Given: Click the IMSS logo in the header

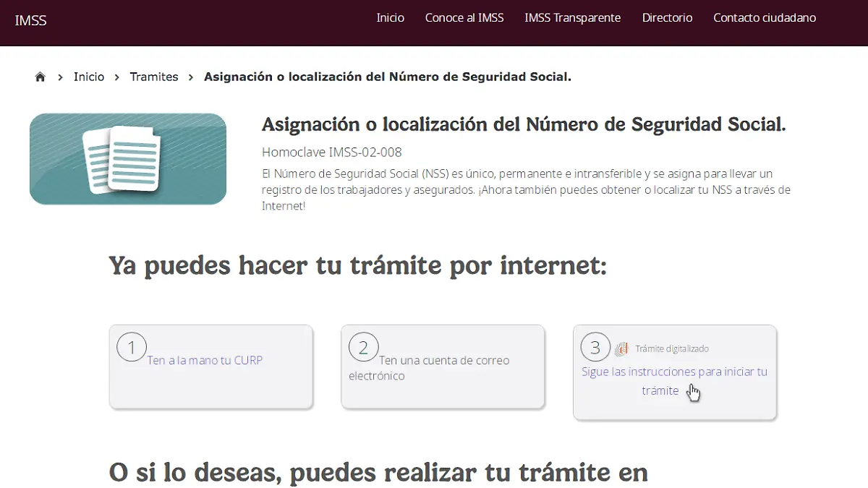Looking at the screenshot, I should point(30,21).
